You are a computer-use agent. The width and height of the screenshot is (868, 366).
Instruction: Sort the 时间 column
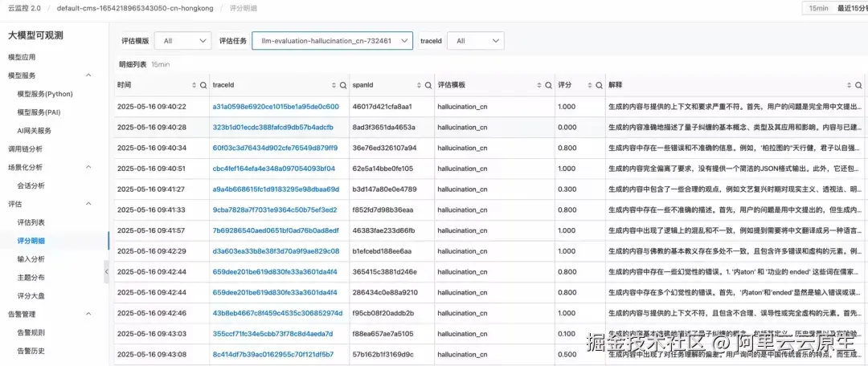194,86
